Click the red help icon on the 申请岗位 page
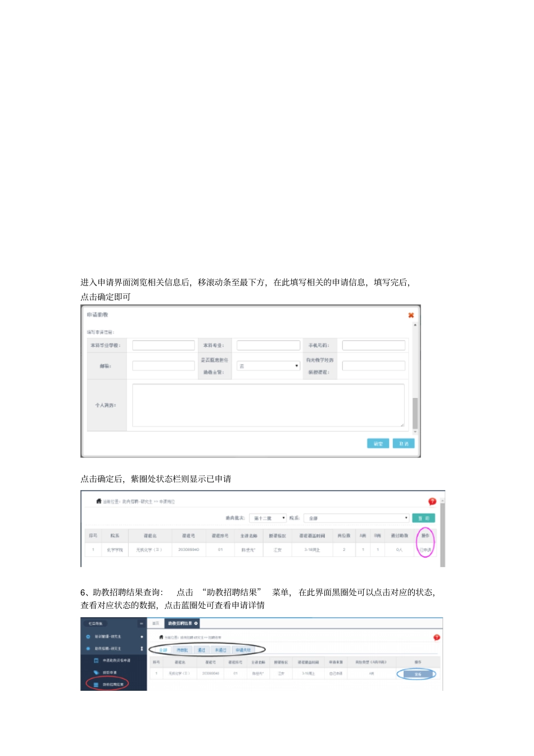This screenshot has width=534, height=756. [432, 501]
